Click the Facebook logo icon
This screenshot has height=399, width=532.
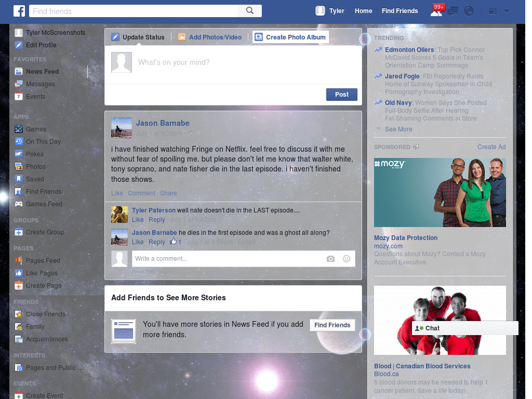(19, 11)
